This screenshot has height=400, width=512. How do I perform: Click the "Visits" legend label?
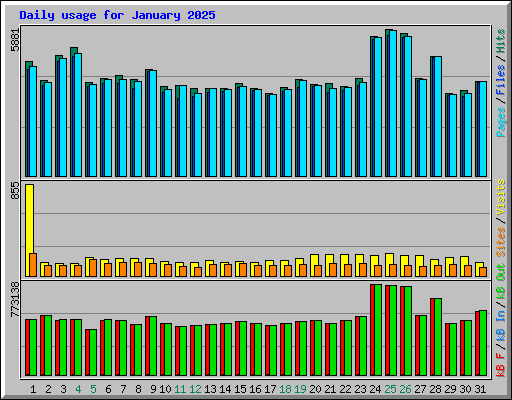click(x=501, y=197)
